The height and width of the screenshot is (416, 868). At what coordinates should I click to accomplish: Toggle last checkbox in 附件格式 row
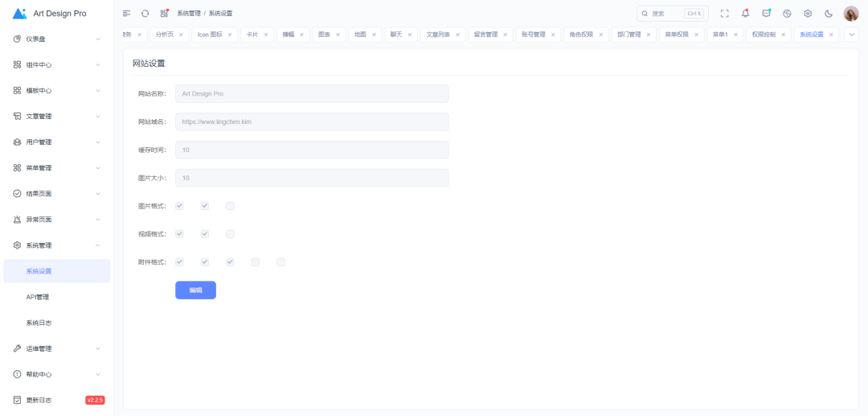(x=280, y=262)
